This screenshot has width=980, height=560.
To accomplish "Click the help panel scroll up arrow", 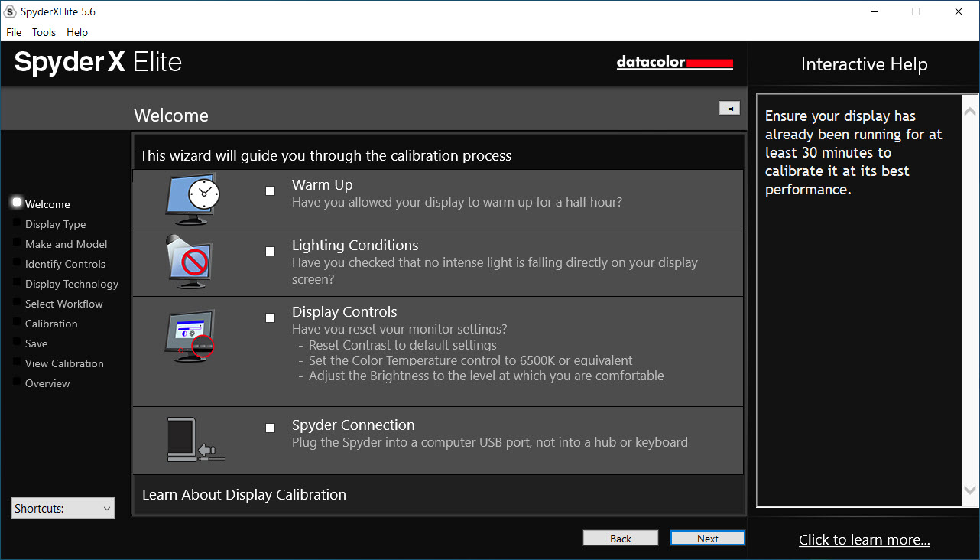I will point(970,111).
